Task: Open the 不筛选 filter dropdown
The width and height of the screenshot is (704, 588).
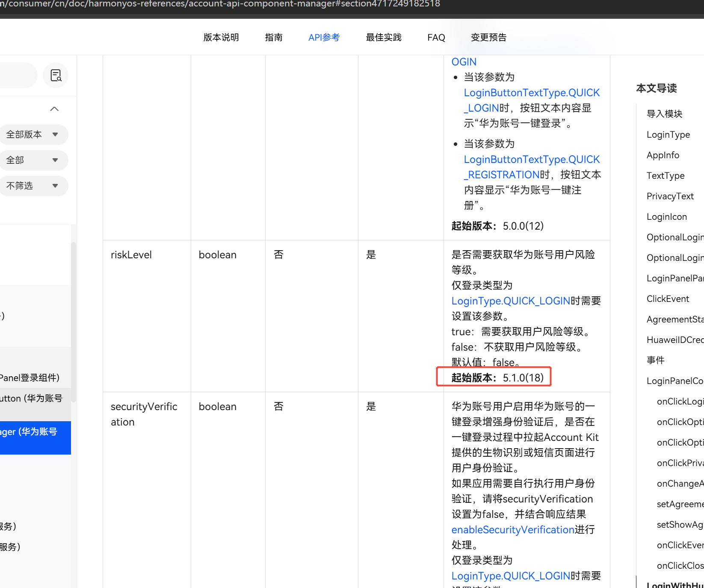Action: pos(33,186)
